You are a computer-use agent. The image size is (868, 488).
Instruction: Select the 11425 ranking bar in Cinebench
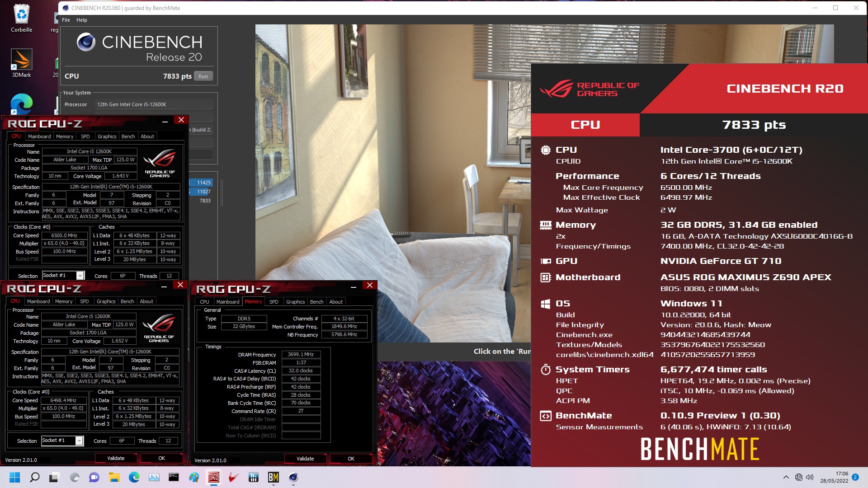click(x=201, y=183)
